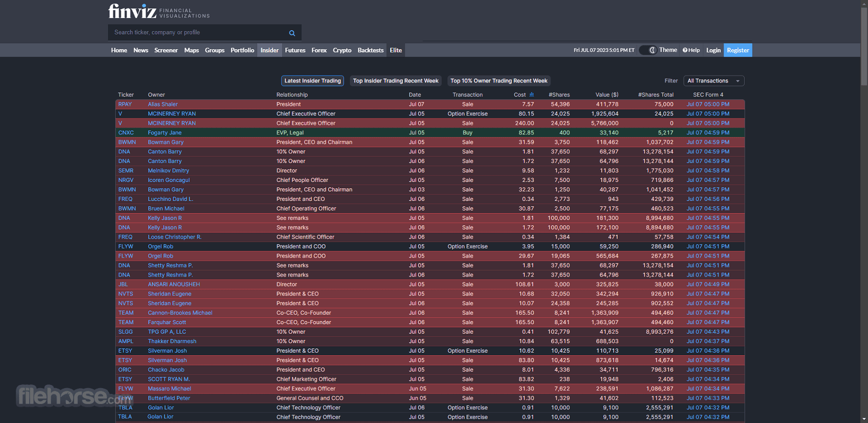Open the CNXC ticker link
Viewport: 868px width, 423px height.
coord(126,133)
